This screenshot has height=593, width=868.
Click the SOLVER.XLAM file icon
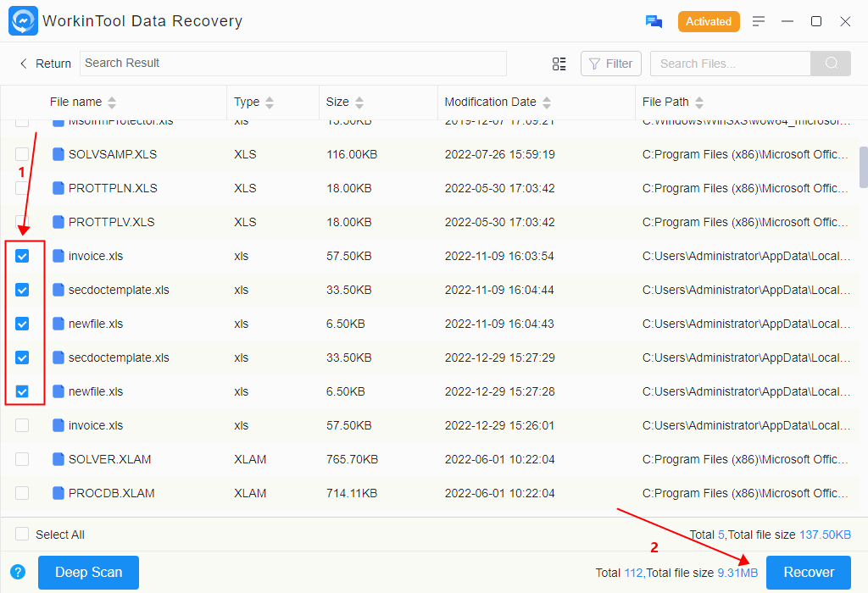point(58,459)
